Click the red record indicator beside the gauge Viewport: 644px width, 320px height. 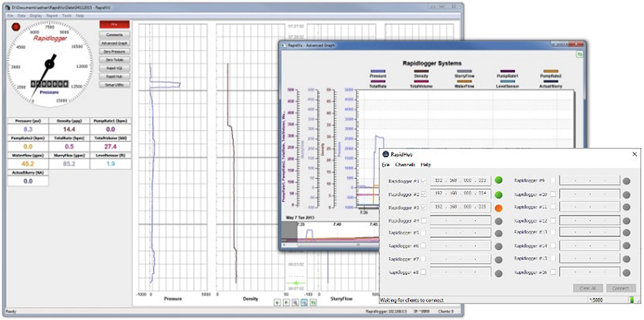tap(16, 27)
